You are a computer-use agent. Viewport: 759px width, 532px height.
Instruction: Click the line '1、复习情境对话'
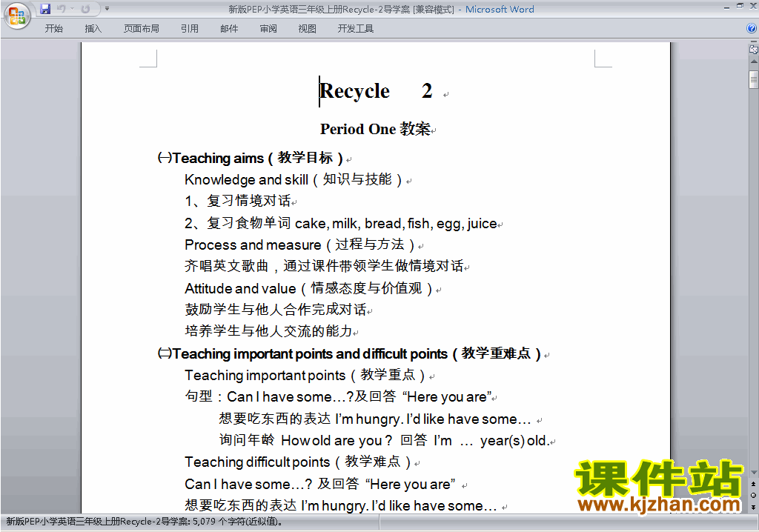click(x=238, y=200)
